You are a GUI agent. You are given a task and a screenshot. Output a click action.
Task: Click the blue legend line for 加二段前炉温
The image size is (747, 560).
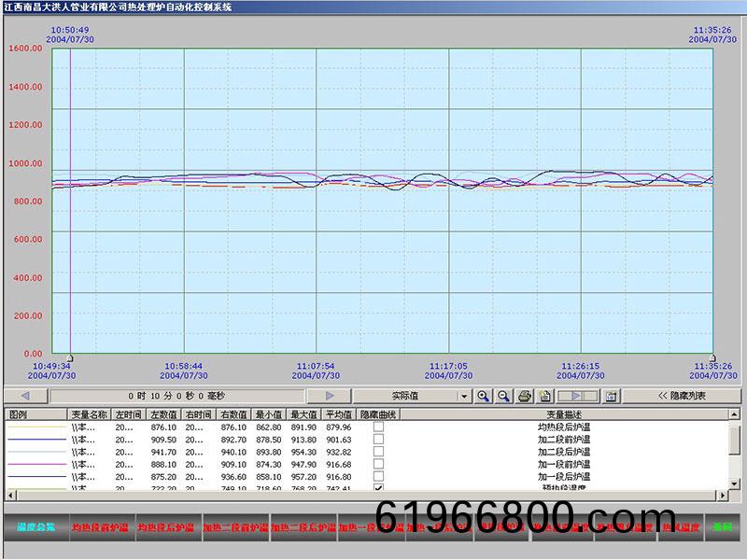point(36,440)
